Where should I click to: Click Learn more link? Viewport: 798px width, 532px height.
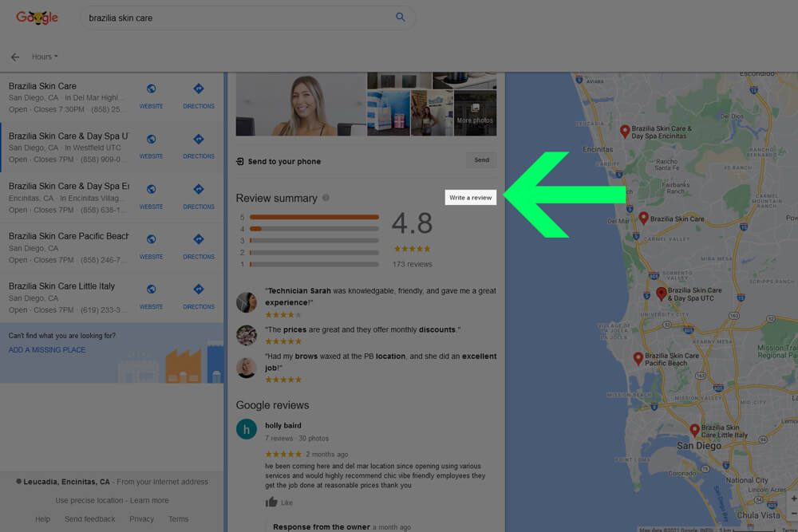tap(149, 500)
